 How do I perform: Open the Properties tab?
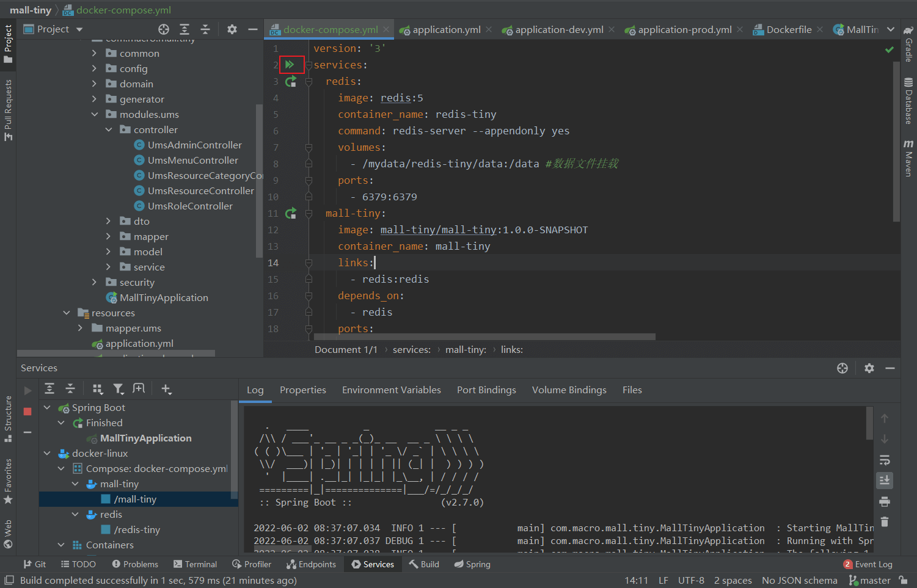pyautogui.click(x=303, y=390)
